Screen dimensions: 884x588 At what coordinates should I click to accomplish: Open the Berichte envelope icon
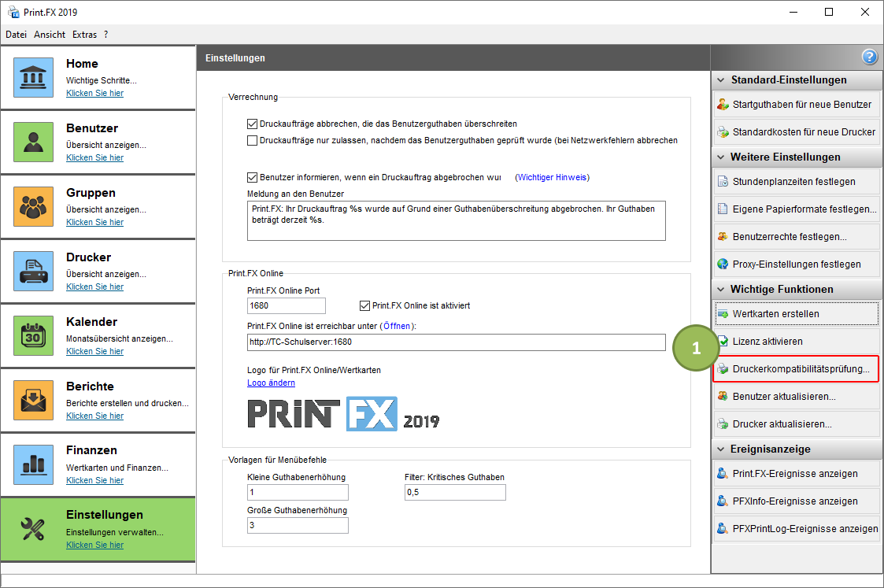pyautogui.click(x=33, y=401)
